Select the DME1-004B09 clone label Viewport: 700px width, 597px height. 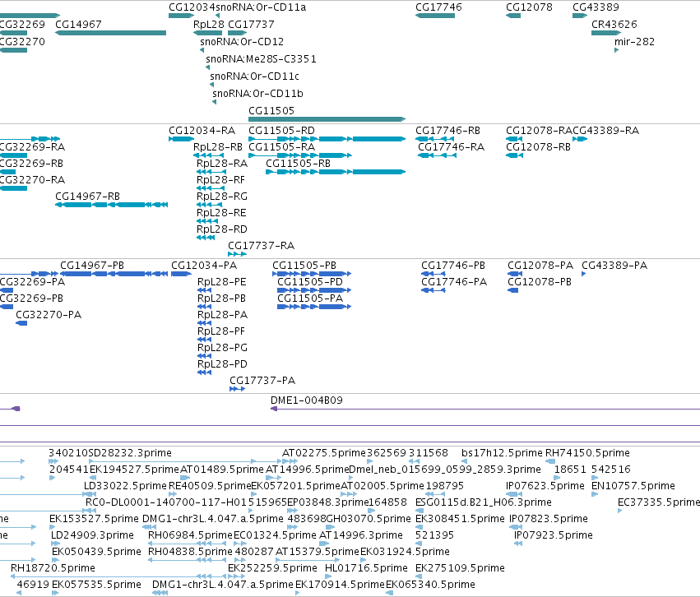pyautogui.click(x=307, y=400)
